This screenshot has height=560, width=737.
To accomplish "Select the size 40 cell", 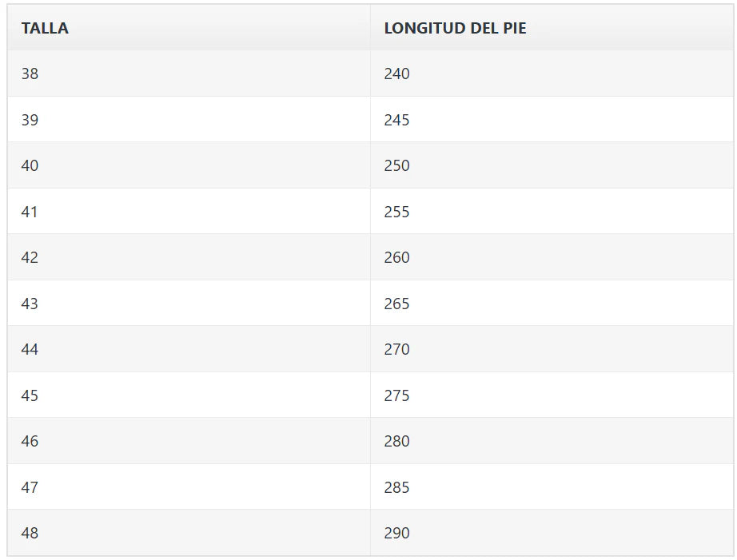I will click(x=30, y=165).
